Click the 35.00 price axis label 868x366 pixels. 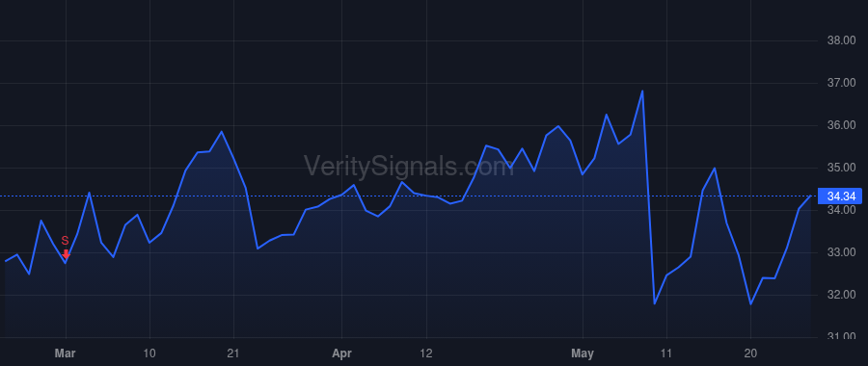coord(841,168)
